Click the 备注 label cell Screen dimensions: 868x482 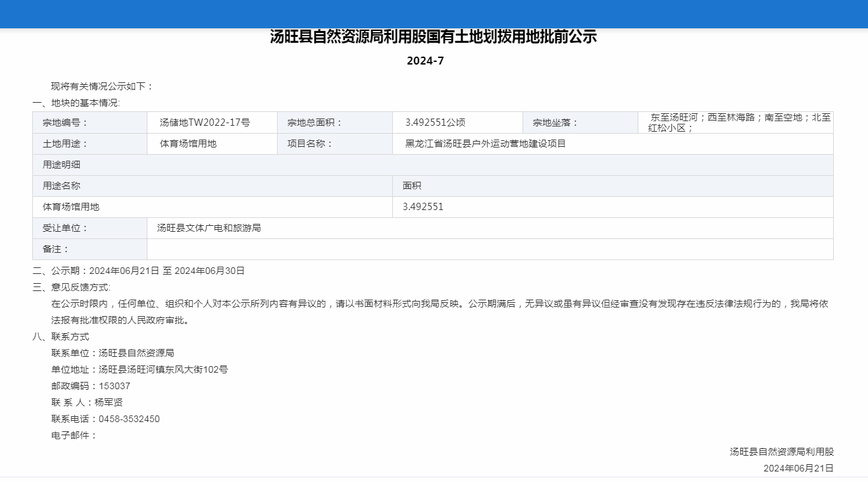tap(90, 250)
